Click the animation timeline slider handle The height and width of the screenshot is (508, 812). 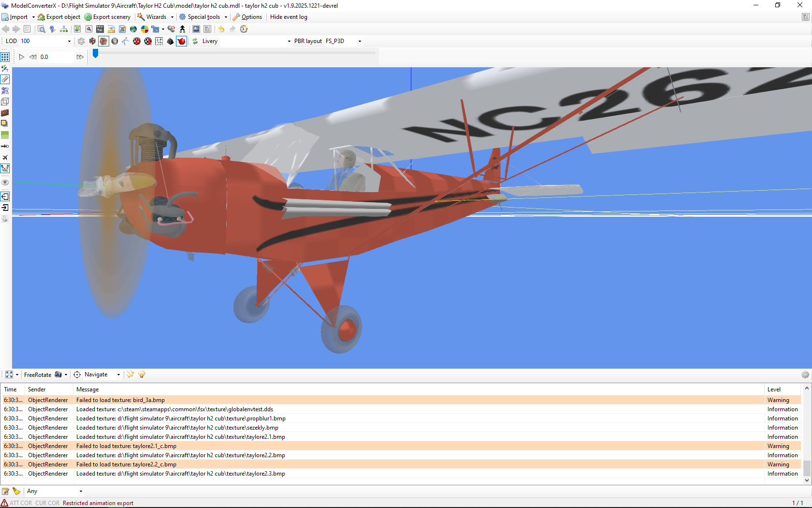(96, 53)
